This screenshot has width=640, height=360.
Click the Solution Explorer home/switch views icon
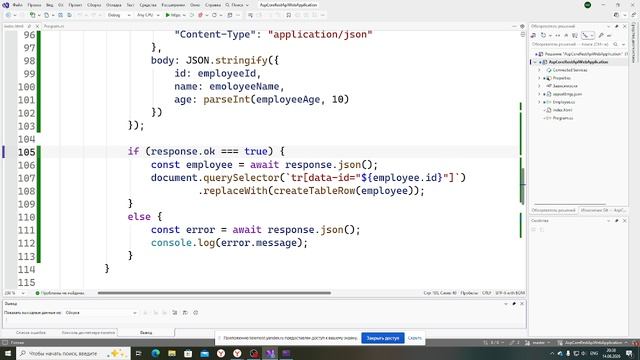tap(533, 36)
